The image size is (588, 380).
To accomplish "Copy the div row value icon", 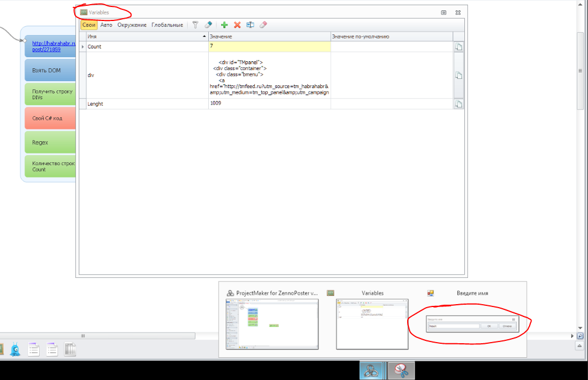I will (459, 75).
